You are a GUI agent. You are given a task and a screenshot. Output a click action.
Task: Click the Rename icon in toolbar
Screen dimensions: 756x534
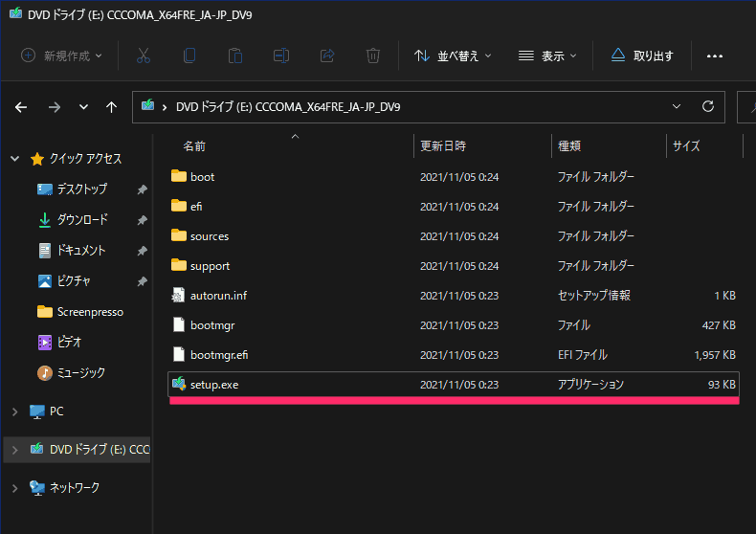point(281,56)
